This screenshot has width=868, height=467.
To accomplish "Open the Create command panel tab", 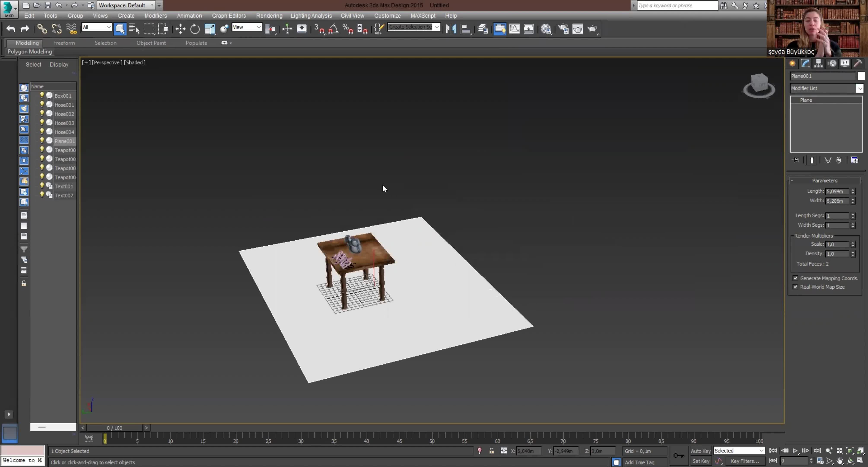I will pyautogui.click(x=793, y=63).
